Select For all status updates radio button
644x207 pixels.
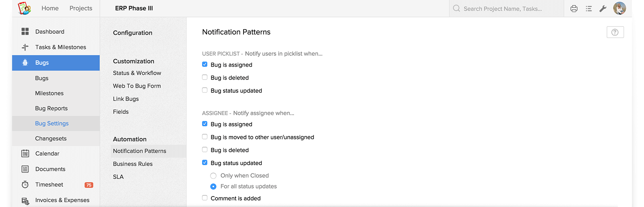coord(213,187)
